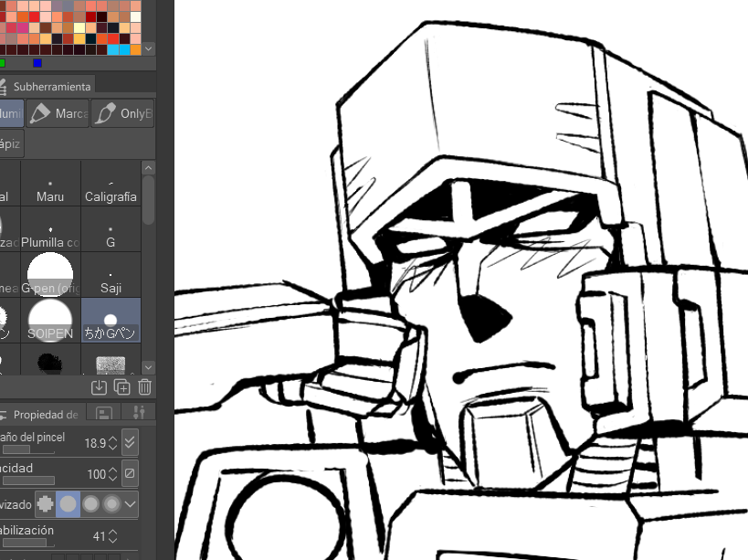Click the opacity stepper arrows

pyautogui.click(x=112, y=474)
